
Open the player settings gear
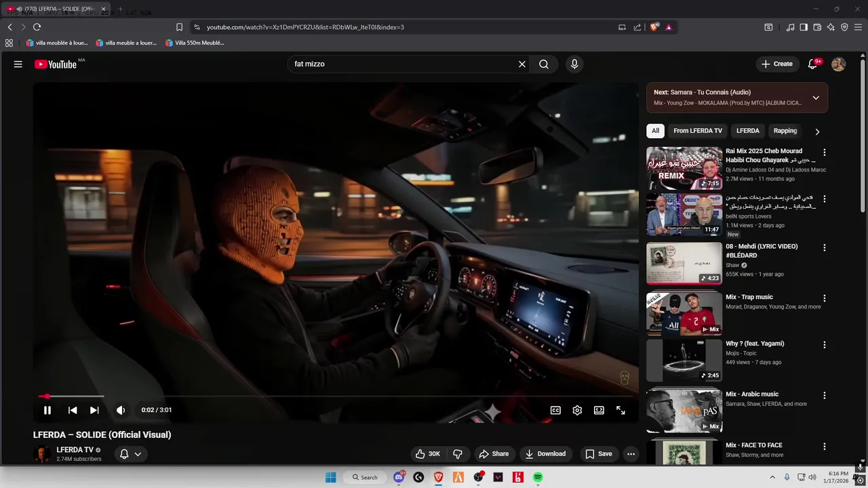coord(577,410)
